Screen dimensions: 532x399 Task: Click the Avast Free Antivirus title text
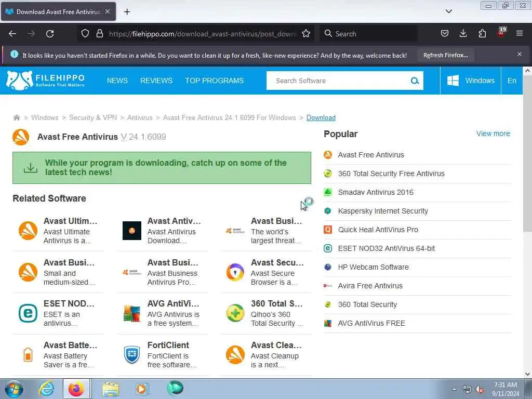coord(77,137)
